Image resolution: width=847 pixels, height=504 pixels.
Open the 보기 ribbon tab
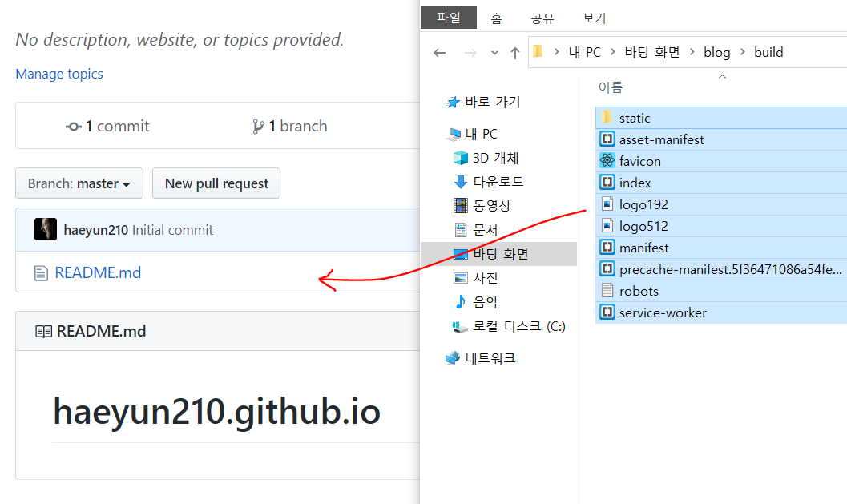(595, 18)
